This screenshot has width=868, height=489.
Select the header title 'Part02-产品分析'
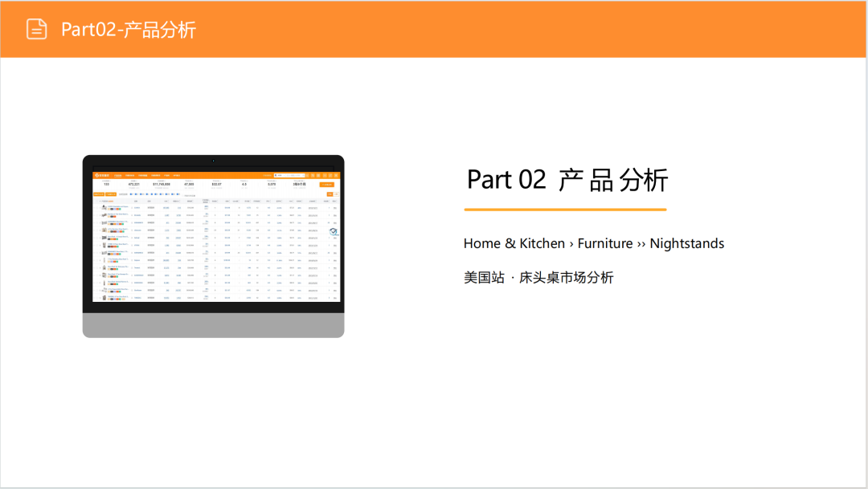coord(129,30)
